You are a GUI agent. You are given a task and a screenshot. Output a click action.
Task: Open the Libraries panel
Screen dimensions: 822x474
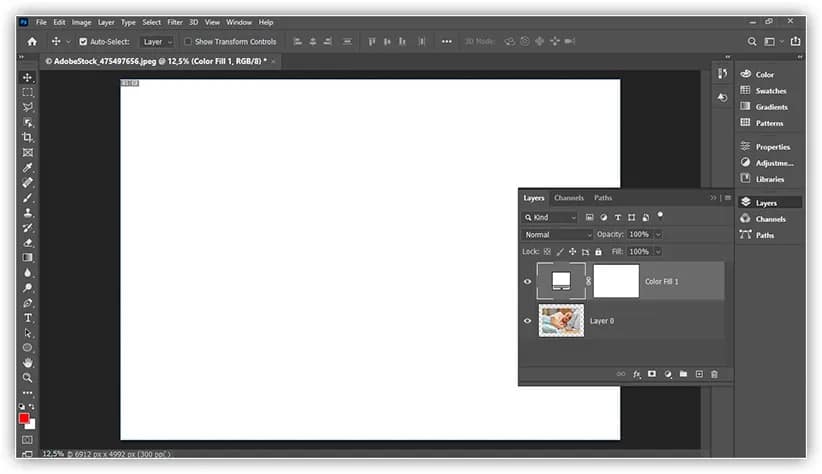(x=770, y=179)
